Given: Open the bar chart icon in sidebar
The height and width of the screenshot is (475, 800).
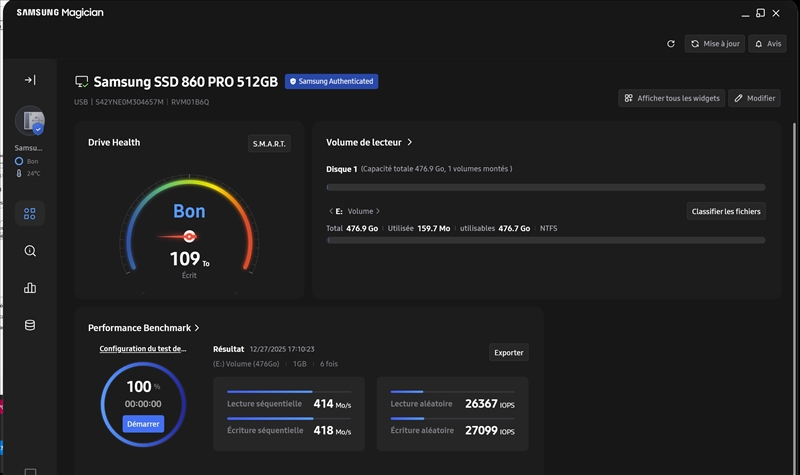Looking at the screenshot, I should click(x=30, y=288).
